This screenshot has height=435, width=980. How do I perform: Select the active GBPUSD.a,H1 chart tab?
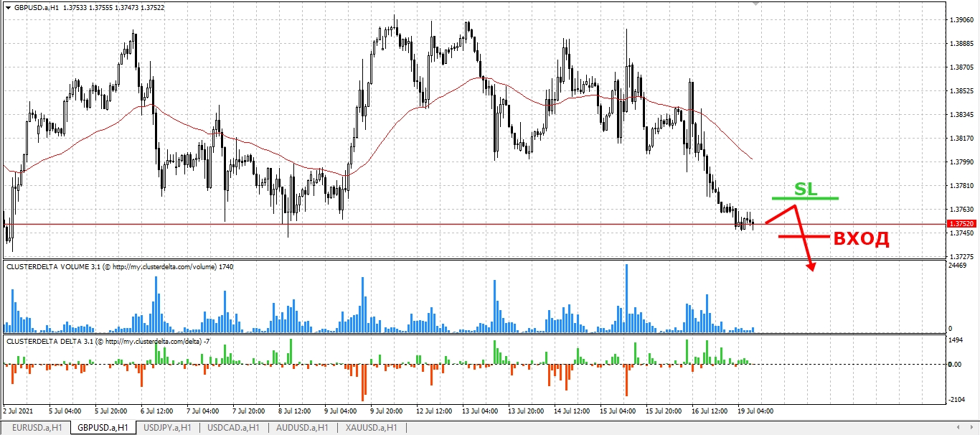[x=103, y=428]
